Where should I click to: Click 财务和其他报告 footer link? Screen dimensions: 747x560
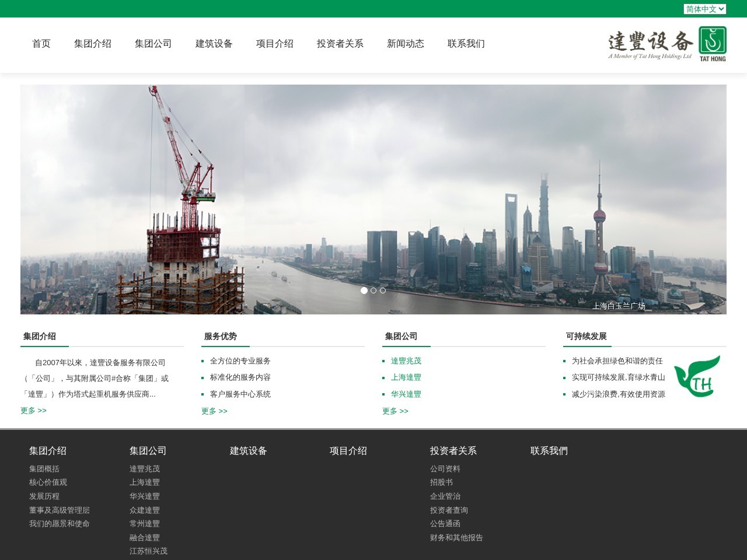click(456, 538)
